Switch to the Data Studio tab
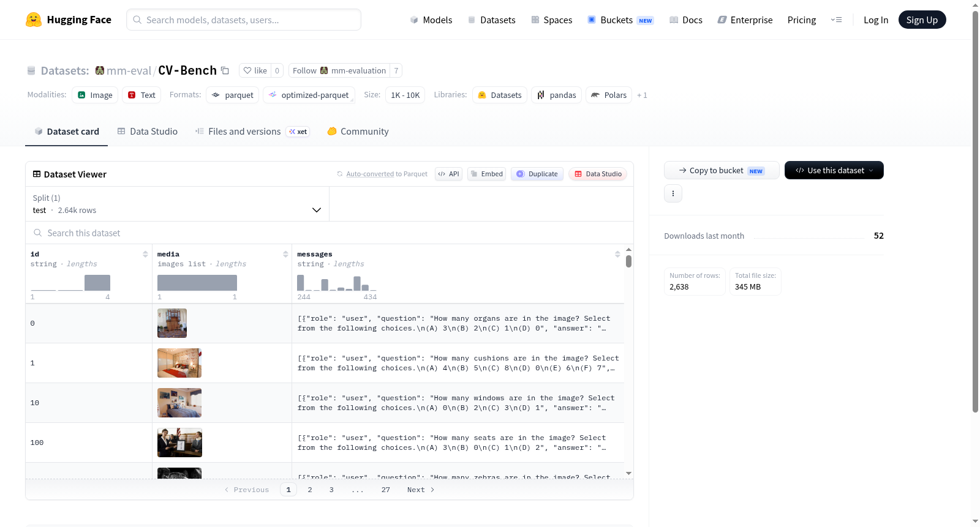Image resolution: width=980 pixels, height=527 pixels. tap(148, 132)
